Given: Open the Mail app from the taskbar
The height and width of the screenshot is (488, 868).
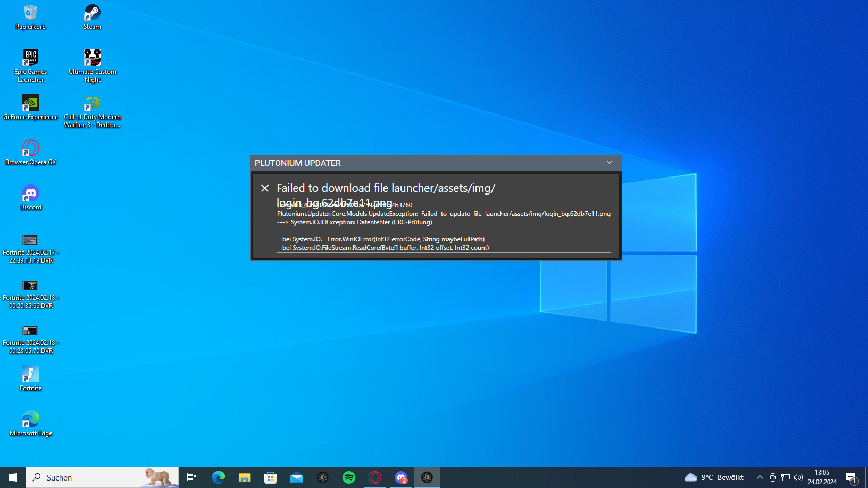Looking at the screenshot, I should tap(296, 477).
